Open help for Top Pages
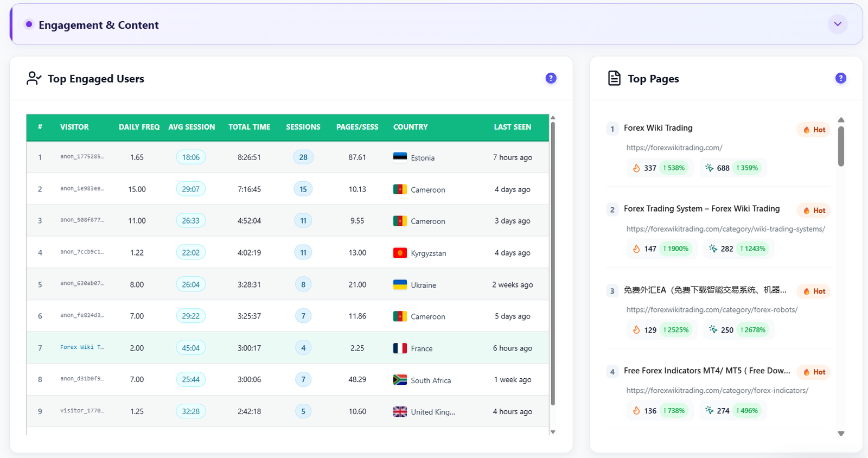 pyautogui.click(x=840, y=78)
